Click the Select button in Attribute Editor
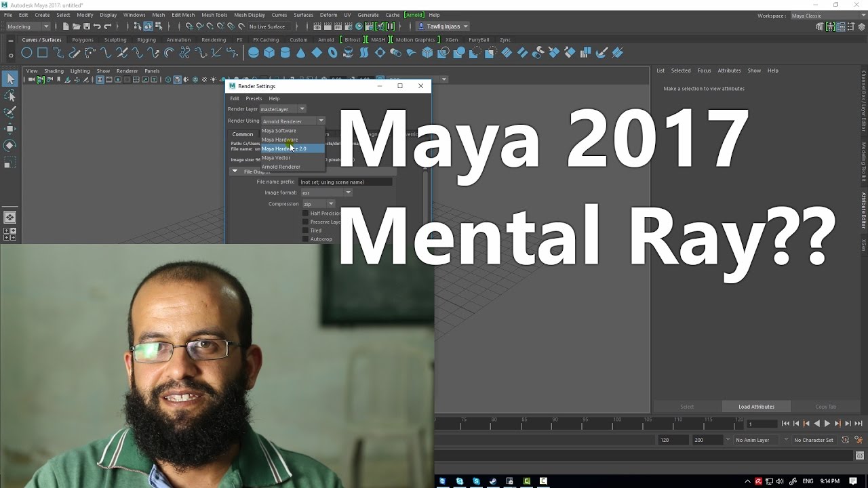 687,407
